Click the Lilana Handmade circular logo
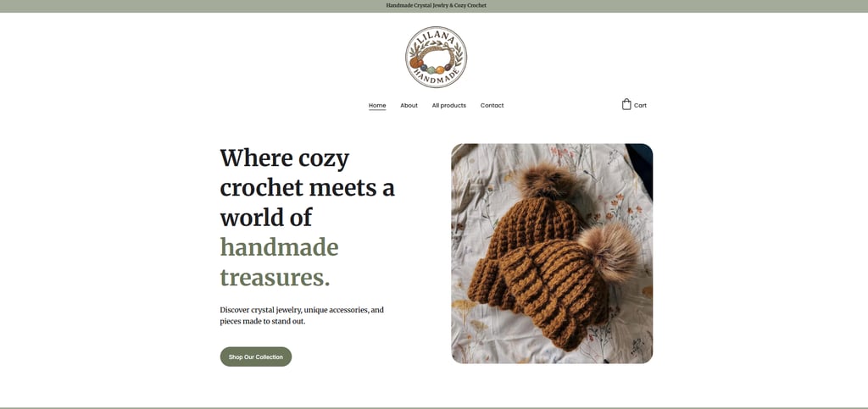This screenshot has width=868, height=409. click(x=436, y=57)
